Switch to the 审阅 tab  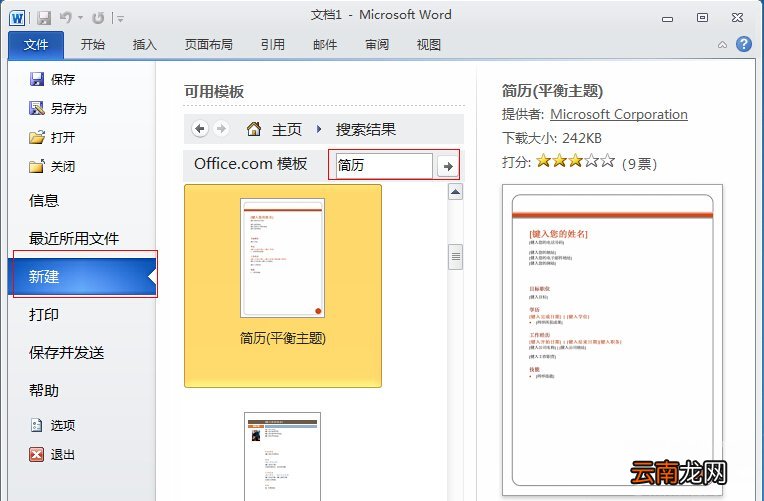click(x=377, y=45)
